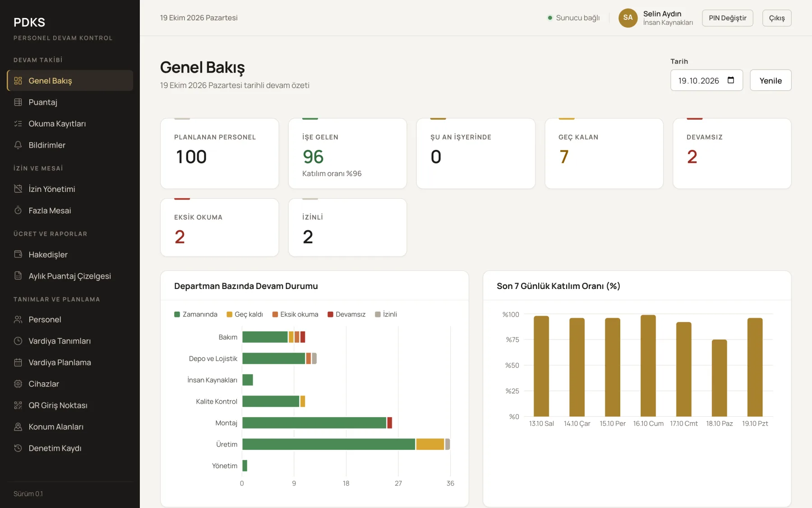Image resolution: width=812 pixels, height=508 pixels.
Task: Click the Personel people icon
Action: tap(18, 319)
